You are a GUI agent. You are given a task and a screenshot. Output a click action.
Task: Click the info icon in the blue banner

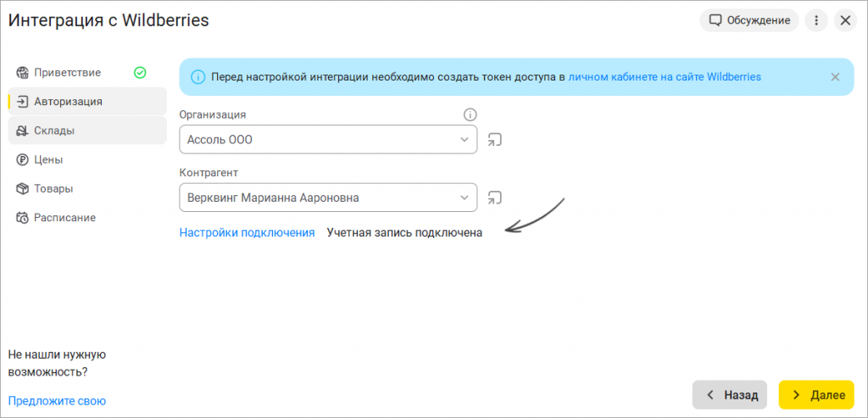click(x=198, y=77)
